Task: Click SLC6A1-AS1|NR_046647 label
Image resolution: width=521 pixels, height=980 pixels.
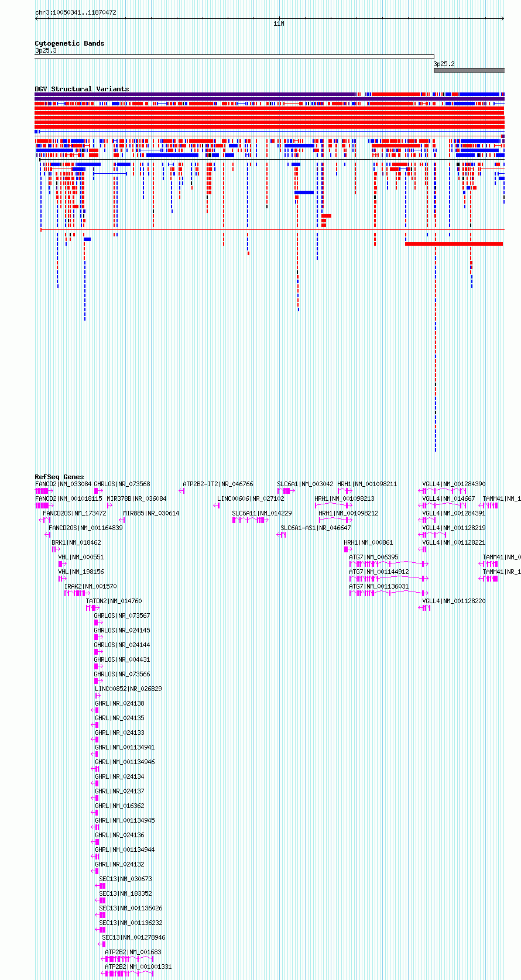Action: tap(316, 528)
